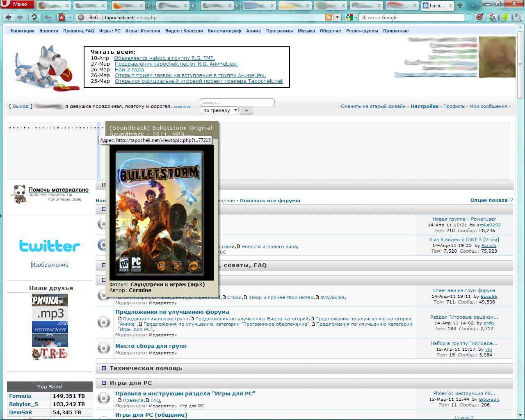This screenshot has height=420, width=525.
Task: Click the browser Back arrow button
Action: [x=9, y=18]
